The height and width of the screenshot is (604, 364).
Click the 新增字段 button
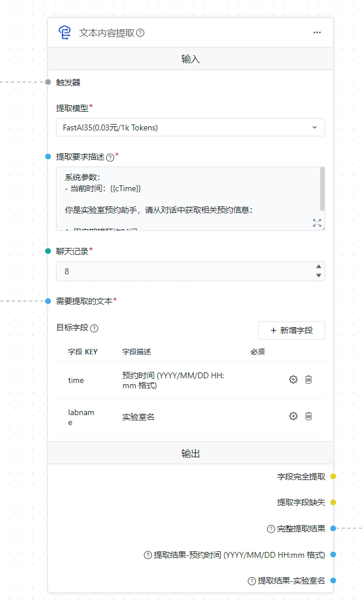pos(292,330)
